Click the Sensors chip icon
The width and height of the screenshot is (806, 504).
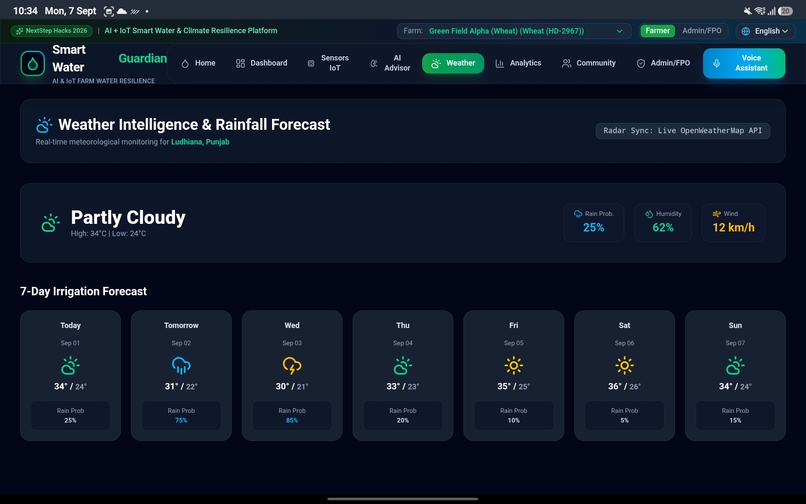[x=310, y=63]
